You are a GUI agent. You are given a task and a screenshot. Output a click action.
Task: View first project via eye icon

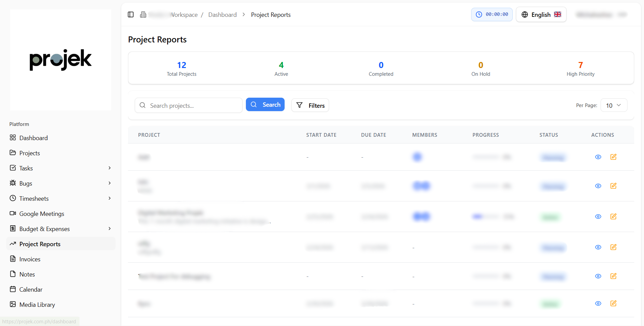tap(598, 157)
